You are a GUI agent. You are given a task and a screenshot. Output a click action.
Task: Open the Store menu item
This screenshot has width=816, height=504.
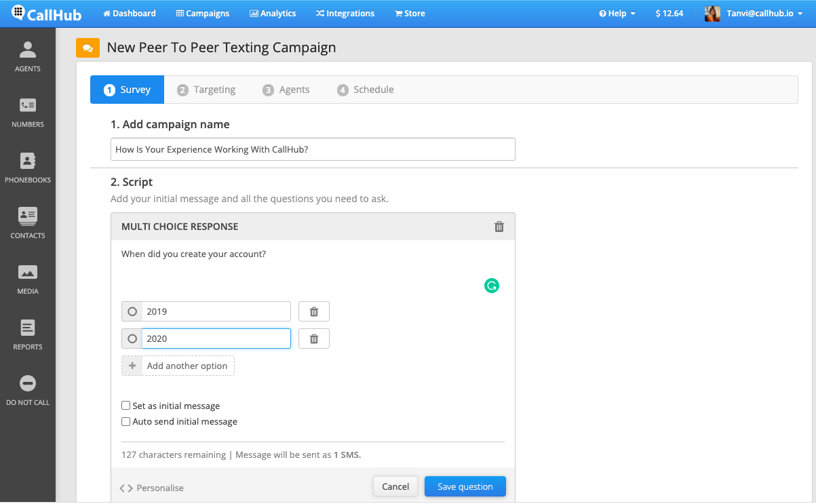pyautogui.click(x=410, y=14)
